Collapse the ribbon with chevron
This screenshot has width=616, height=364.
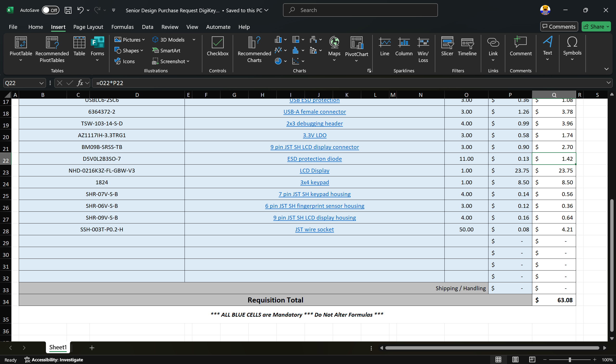606,69
